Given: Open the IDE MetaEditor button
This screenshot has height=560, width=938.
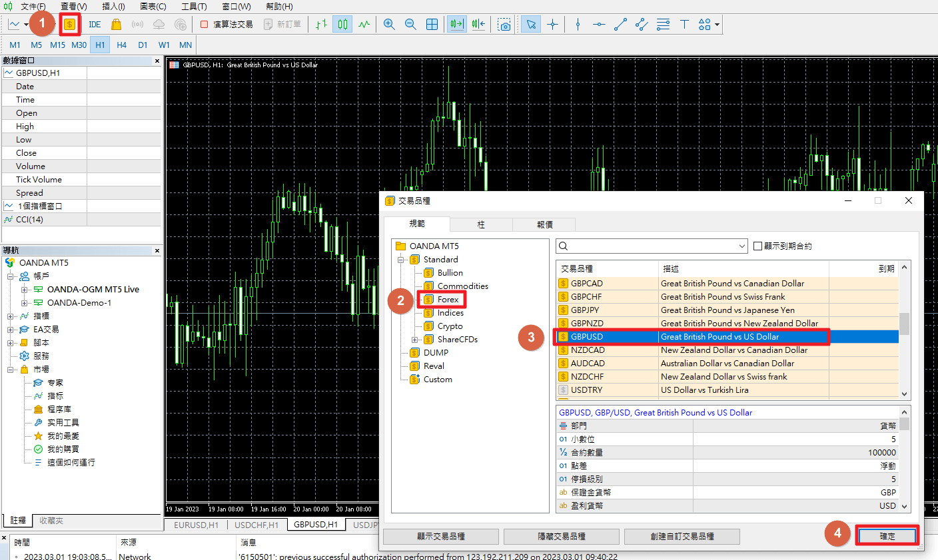Looking at the screenshot, I should point(95,25).
